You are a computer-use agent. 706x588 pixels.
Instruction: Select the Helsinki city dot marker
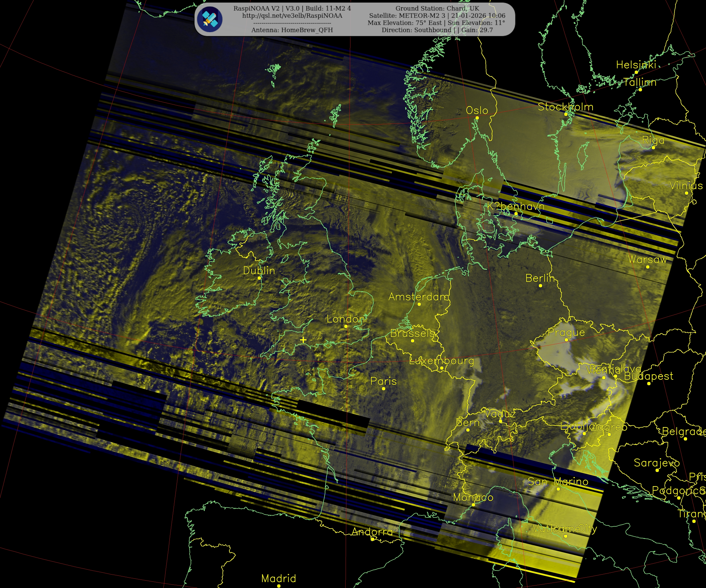636,72
